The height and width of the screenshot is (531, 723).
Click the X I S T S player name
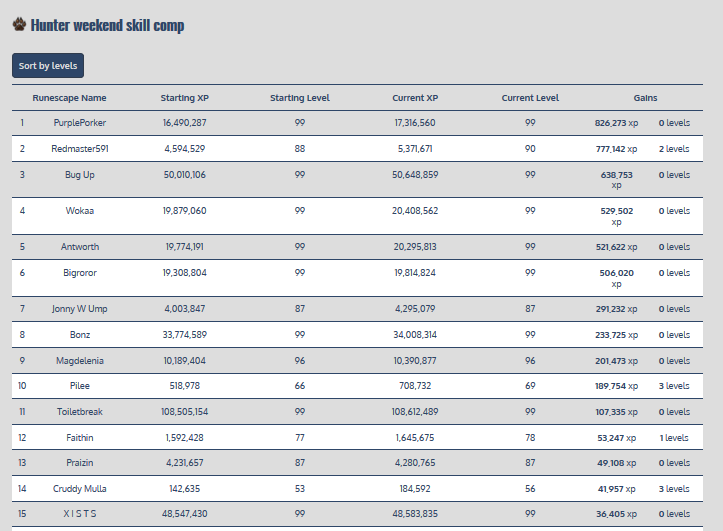(80, 515)
